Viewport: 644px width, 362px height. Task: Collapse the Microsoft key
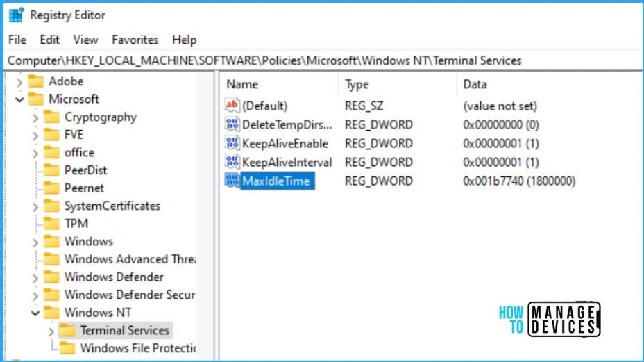coord(19,99)
